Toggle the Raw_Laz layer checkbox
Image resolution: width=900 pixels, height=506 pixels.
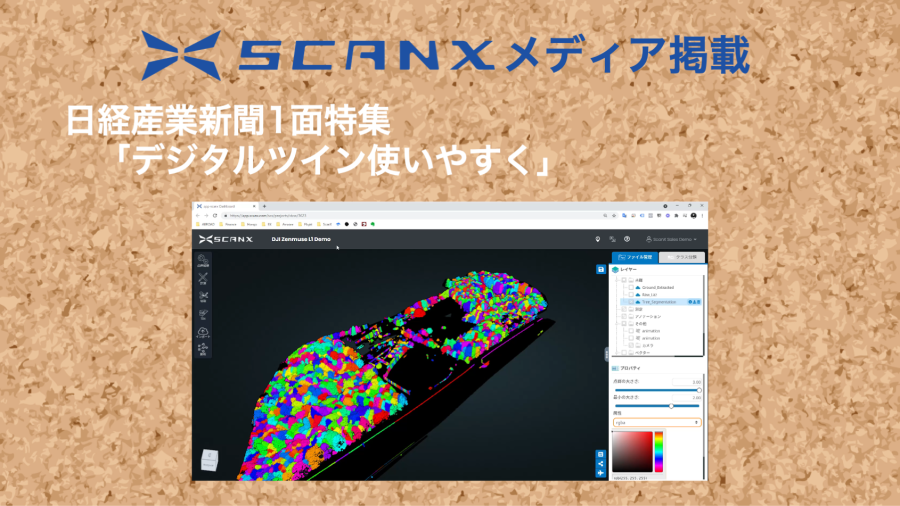tap(631, 295)
